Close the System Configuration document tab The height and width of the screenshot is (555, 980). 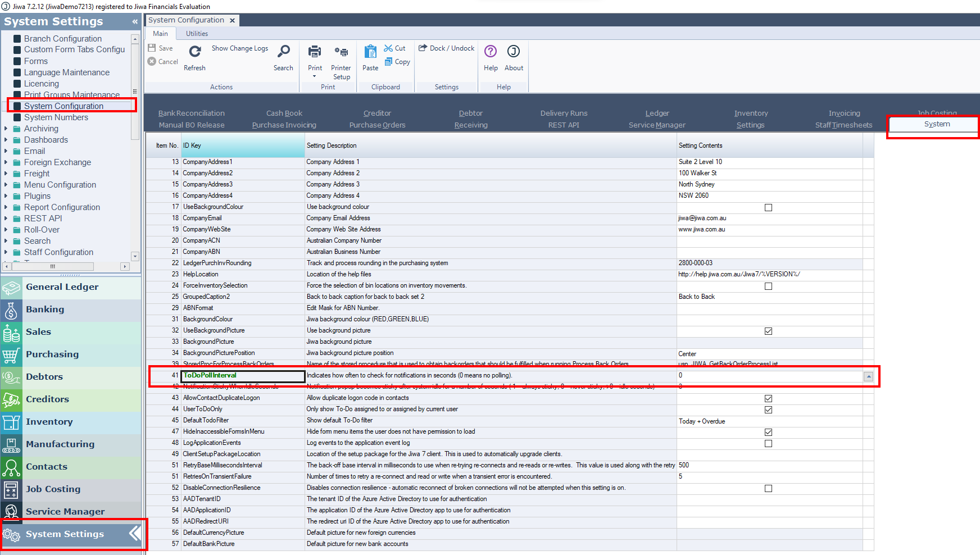(232, 20)
